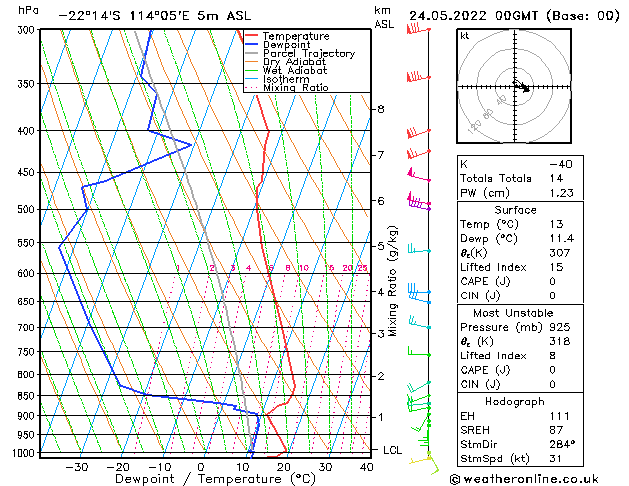This screenshot has width=629, height=486.
Task: Click the red wind barb at 300 hPa
Action: tap(418, 29)
